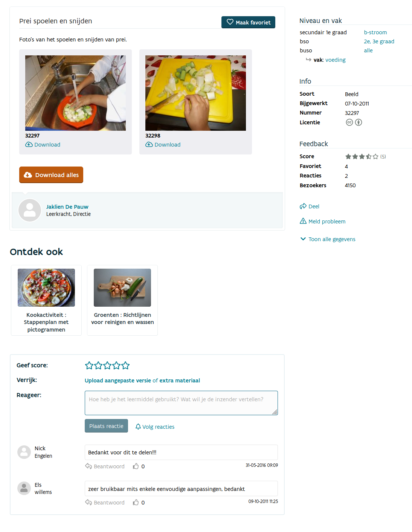
Task: Click the attribution license icon
Action: (359, 122)
